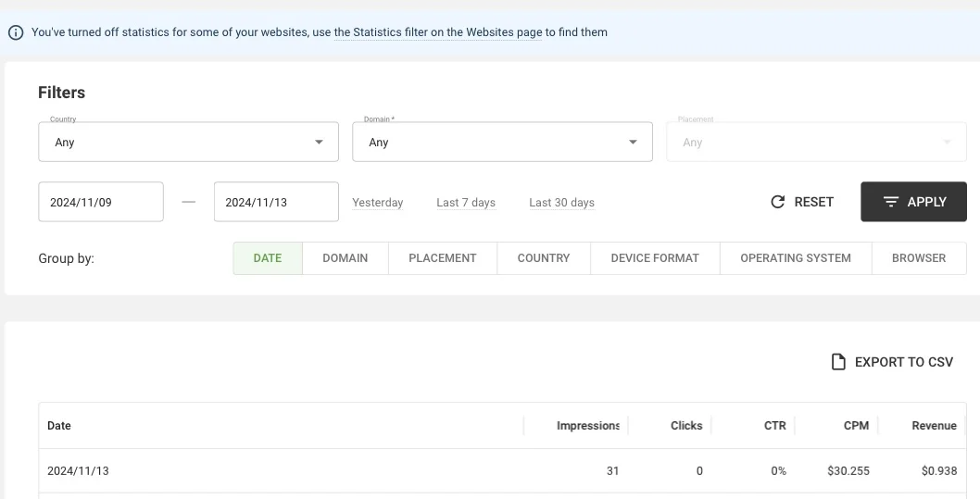The width and height of the screenshot is (980, 499).
Task: Group statistics by Country
Action: [x=544, y=258]
